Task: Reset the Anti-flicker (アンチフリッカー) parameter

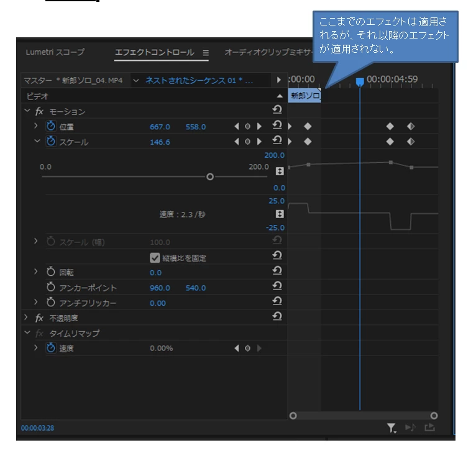Action: click(277, 301)
